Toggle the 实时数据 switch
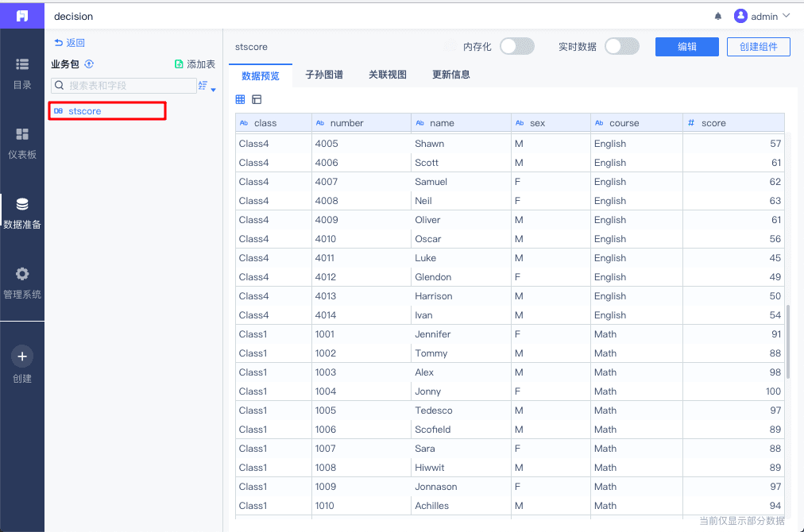The image size is (804, 532). point(621,46)
